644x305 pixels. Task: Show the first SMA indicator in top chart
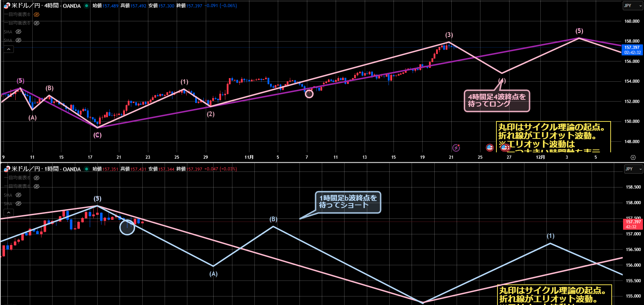pyautogui.click(x=18, y=32)
